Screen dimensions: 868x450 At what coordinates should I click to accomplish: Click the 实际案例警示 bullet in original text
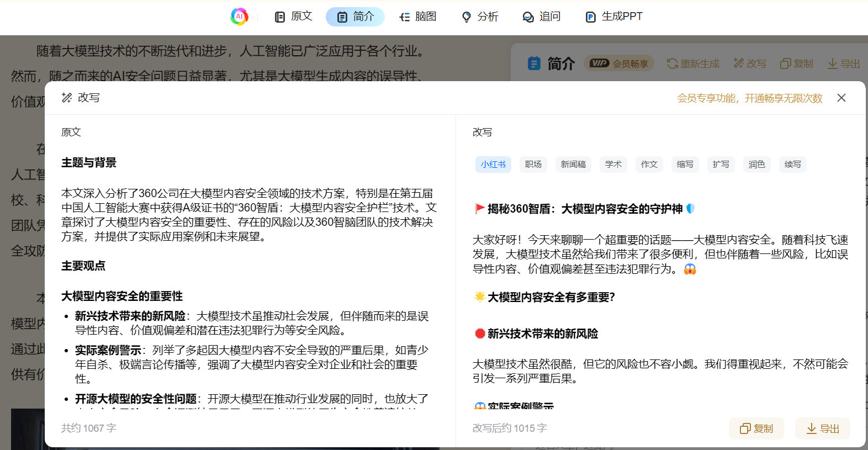click(108, 351)
